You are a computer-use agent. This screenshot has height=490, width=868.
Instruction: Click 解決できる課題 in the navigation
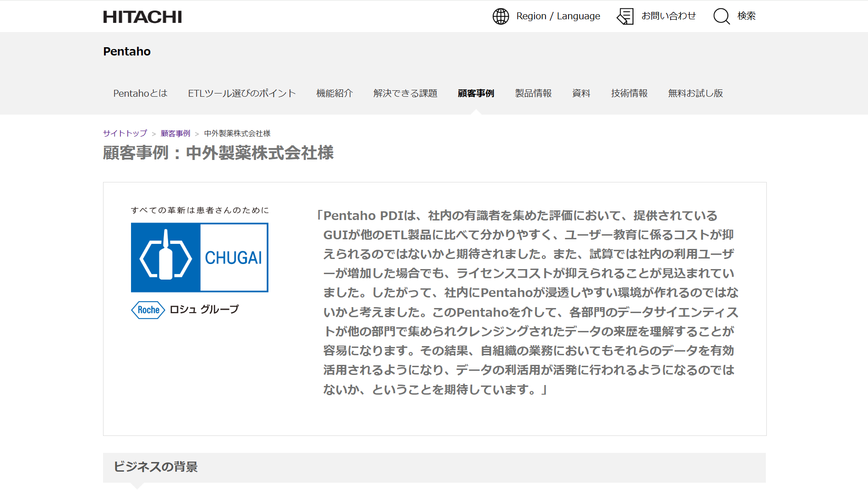pyautogui.click(x=405, y=93)
